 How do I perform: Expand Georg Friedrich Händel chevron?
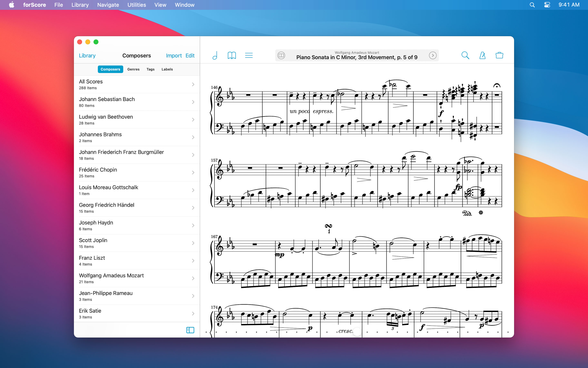click(193, 208)
